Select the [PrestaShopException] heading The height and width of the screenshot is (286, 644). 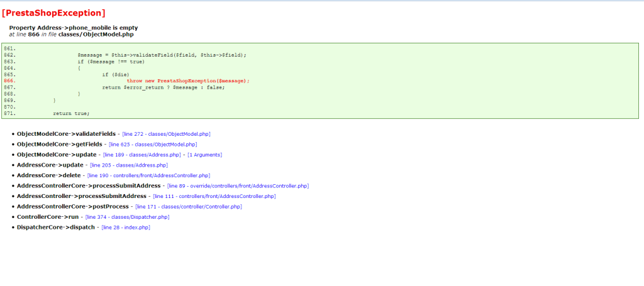[53, 13]
